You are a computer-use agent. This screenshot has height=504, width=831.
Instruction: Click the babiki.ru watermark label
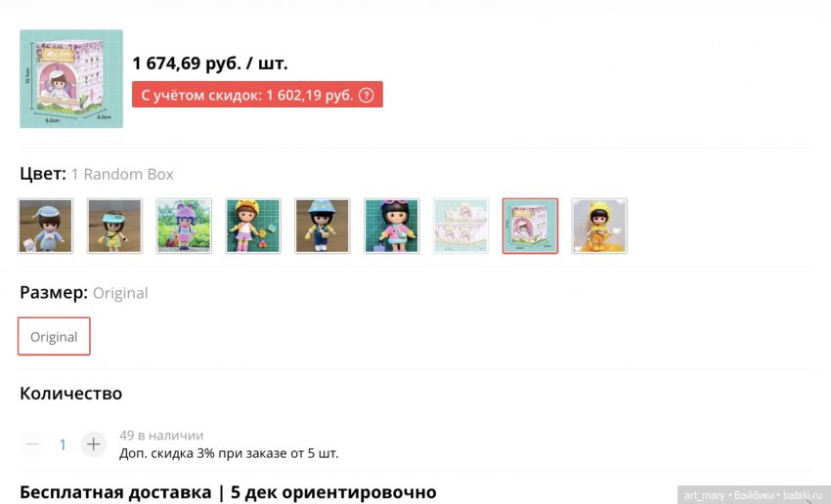753,495
